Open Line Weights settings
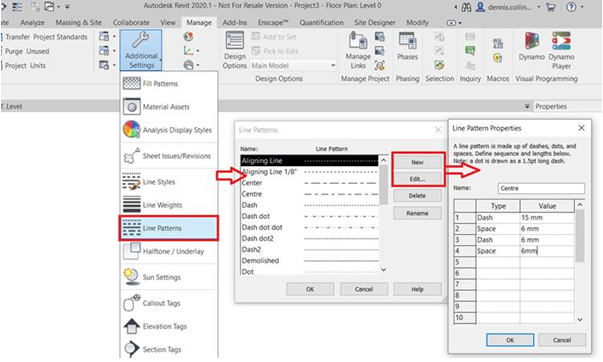The height and width of the screenshot is (362, 603). click(x=162, y=205)
